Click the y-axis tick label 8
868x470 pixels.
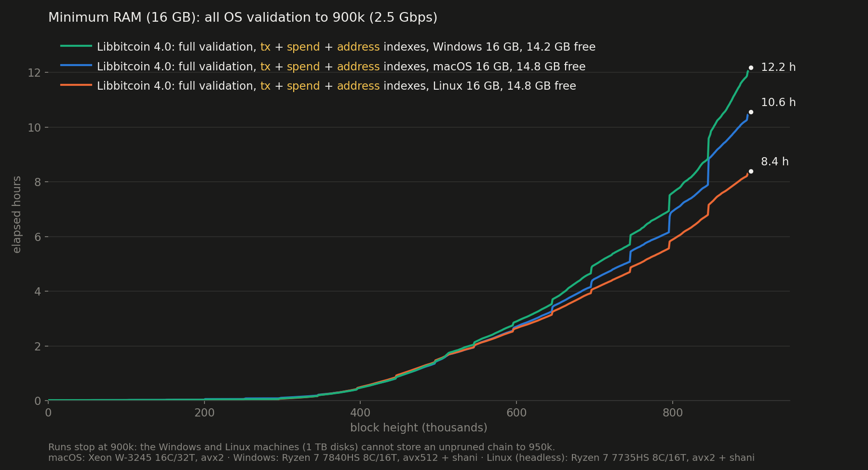[38, 182]
